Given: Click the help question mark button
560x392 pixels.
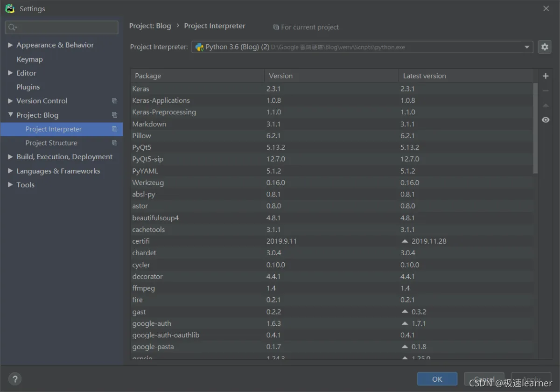Looking at the screenshot, I should 15,379.
